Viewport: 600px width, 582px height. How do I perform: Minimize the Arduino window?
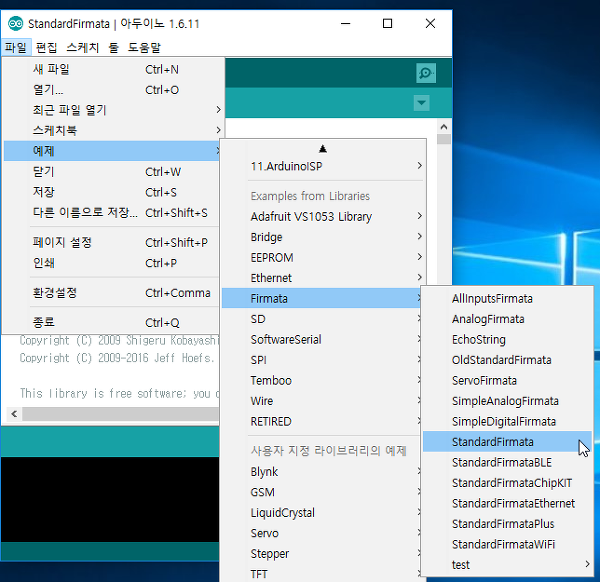click(346, 24)
